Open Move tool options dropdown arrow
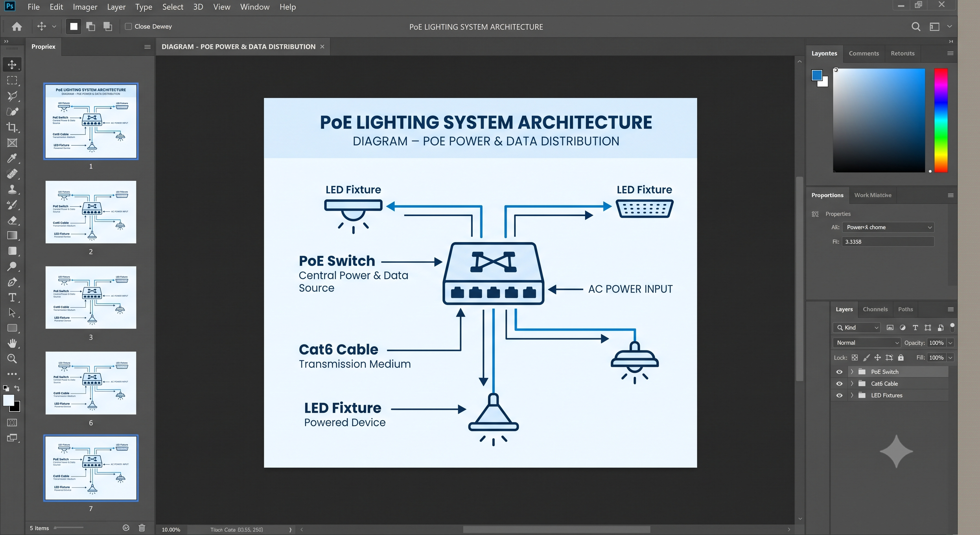Image resolution: width=980 pixels, height=535 pixels. [54, 26]
